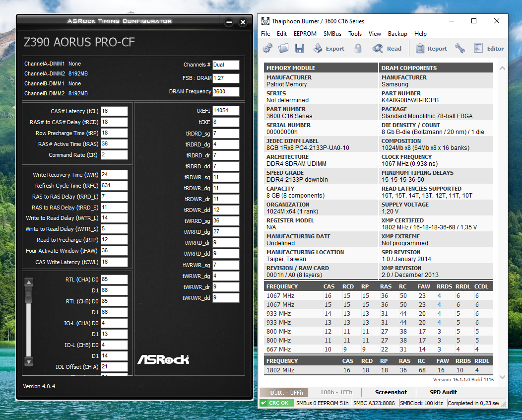The height and width of the screenshot is (420, 522).
Task: Click the ASRock vertical scrollbar thumb
Action: coord(29,295)
